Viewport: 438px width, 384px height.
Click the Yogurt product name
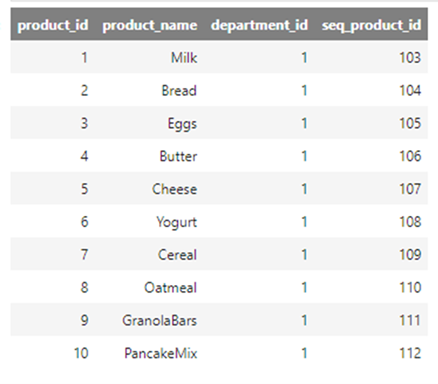click(x=177, y=222)
